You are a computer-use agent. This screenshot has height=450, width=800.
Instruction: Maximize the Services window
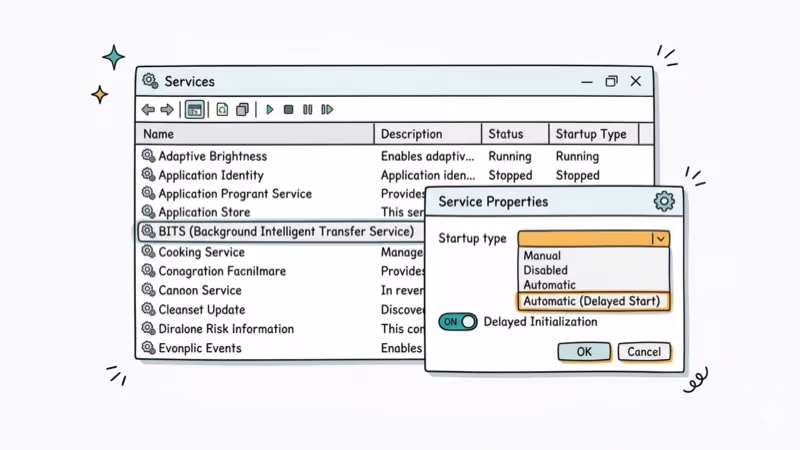[611, 81]
